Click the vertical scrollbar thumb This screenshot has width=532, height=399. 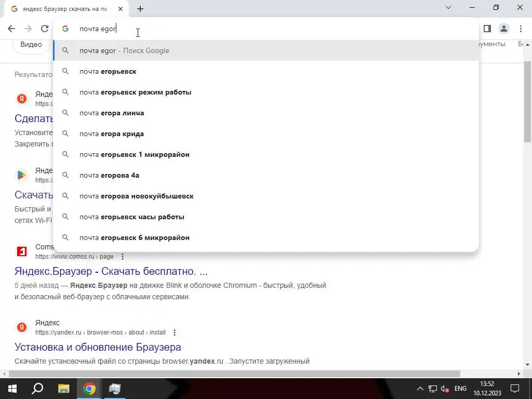pyautogui.click(x=528, y=102)
